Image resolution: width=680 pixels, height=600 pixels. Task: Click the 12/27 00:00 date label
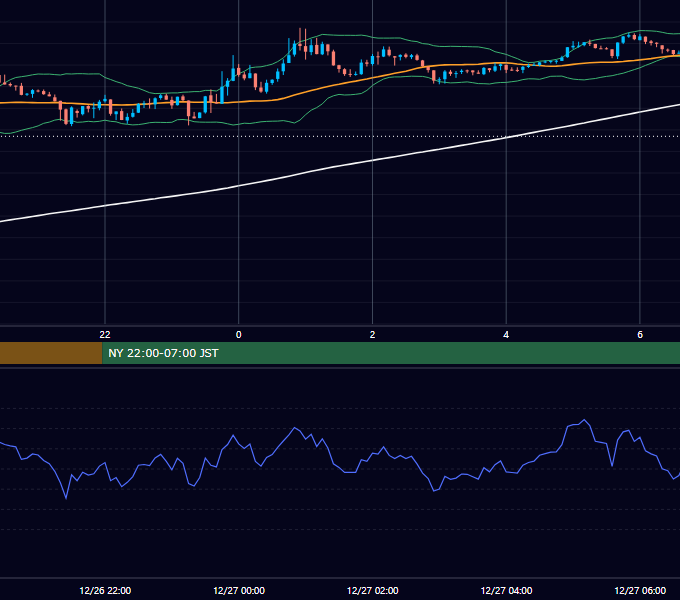[239, 590]
